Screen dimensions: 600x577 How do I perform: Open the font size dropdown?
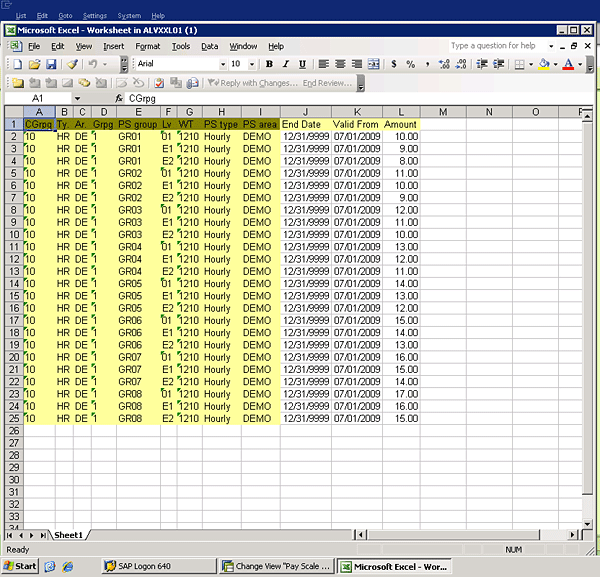[252, 64]
